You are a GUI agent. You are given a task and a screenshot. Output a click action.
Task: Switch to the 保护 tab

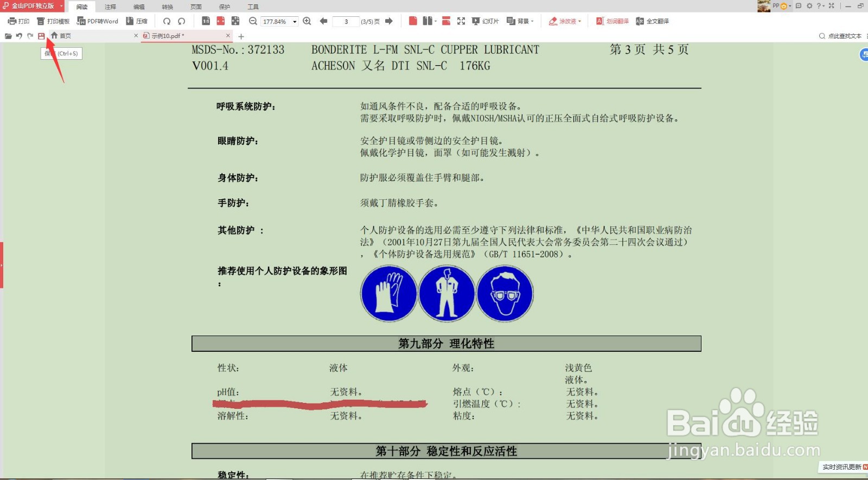(x=225, y=7)
